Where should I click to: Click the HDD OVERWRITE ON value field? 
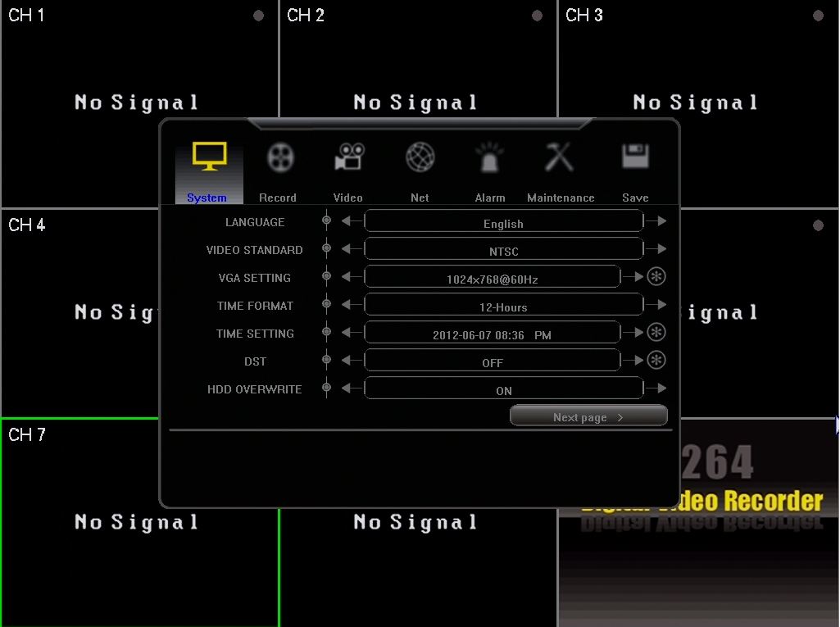click(503, 388)
